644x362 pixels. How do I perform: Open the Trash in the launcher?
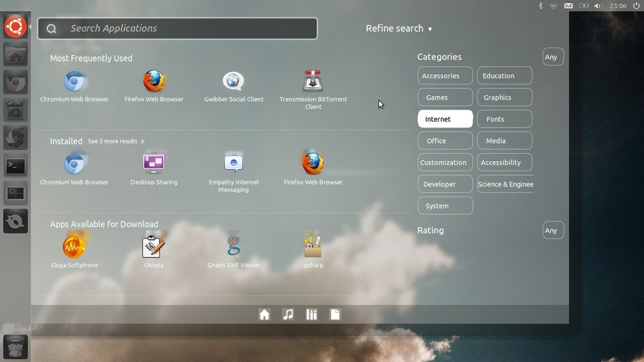[x=15, y=346]
